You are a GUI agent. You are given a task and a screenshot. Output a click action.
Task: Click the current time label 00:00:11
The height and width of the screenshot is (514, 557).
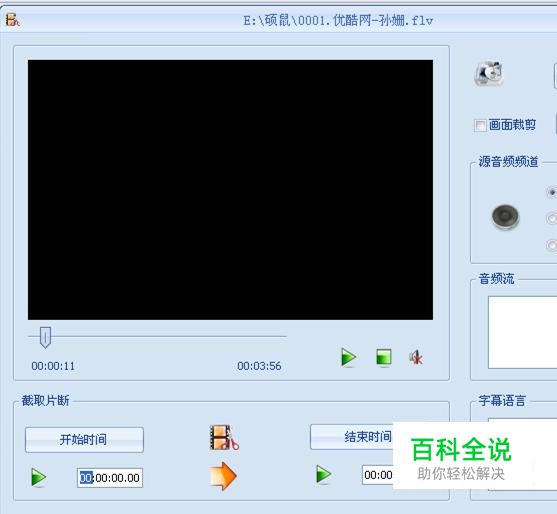(53, 366)
